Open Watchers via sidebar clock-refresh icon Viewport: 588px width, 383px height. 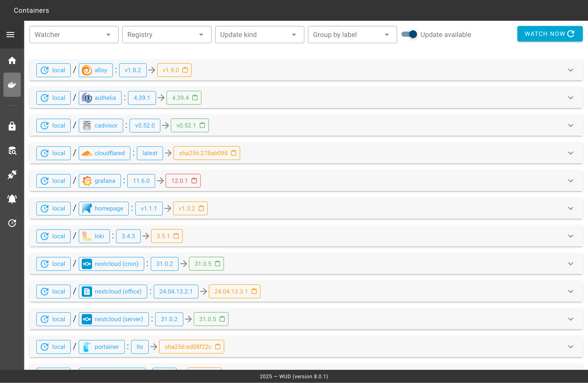pos(12,223)
